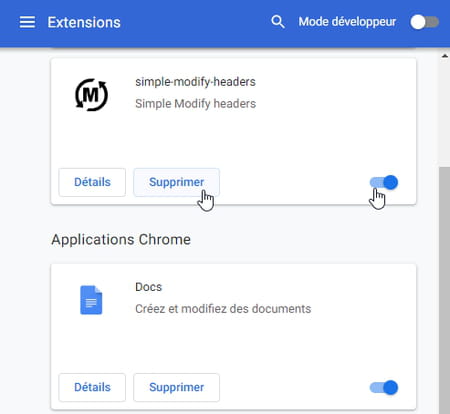Viewport: 450px width, 414px height.
Task: Click the search magnifier icon
Action: (278, 22)
